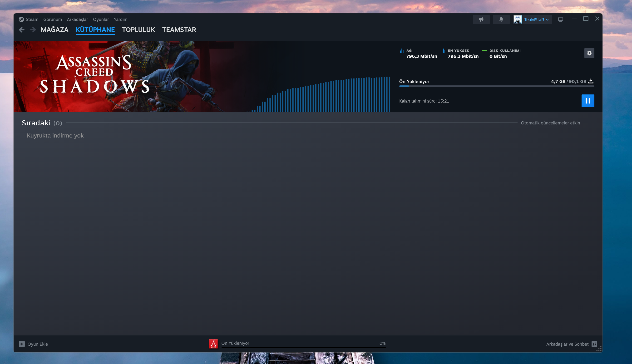This screenshot has height=364, width=632.
Task: Click the window resize grip icon
Action: (x=599, y=349)
